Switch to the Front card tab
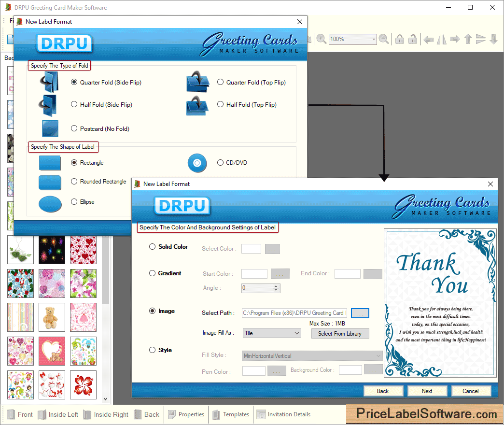Viewport: 504px width, 425px height. coord(20,414)
